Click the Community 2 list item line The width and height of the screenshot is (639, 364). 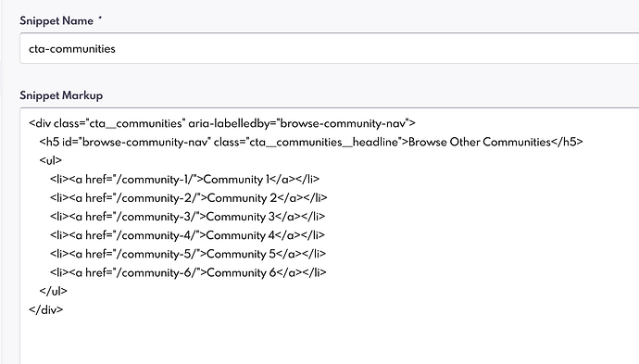click(x=188, y=198)
